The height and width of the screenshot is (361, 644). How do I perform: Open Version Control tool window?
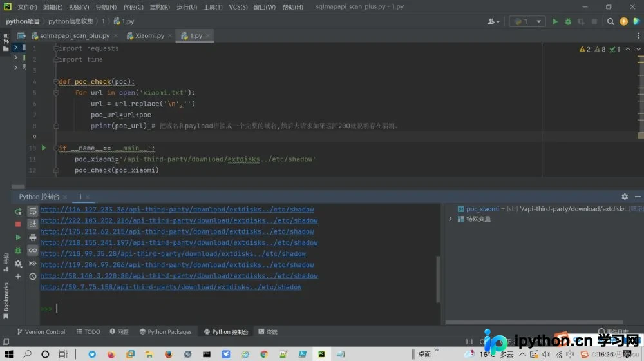41,332
